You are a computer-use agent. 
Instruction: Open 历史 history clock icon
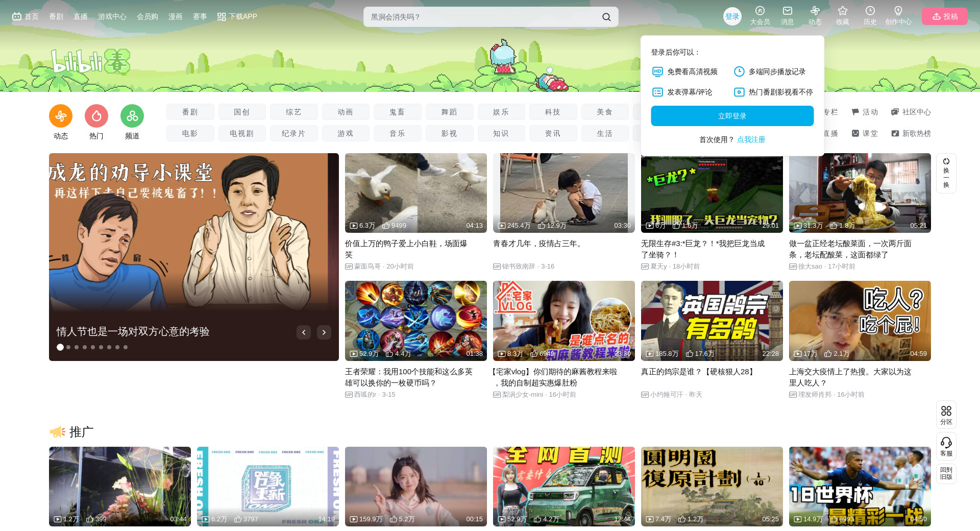click(x=870, y=12)
